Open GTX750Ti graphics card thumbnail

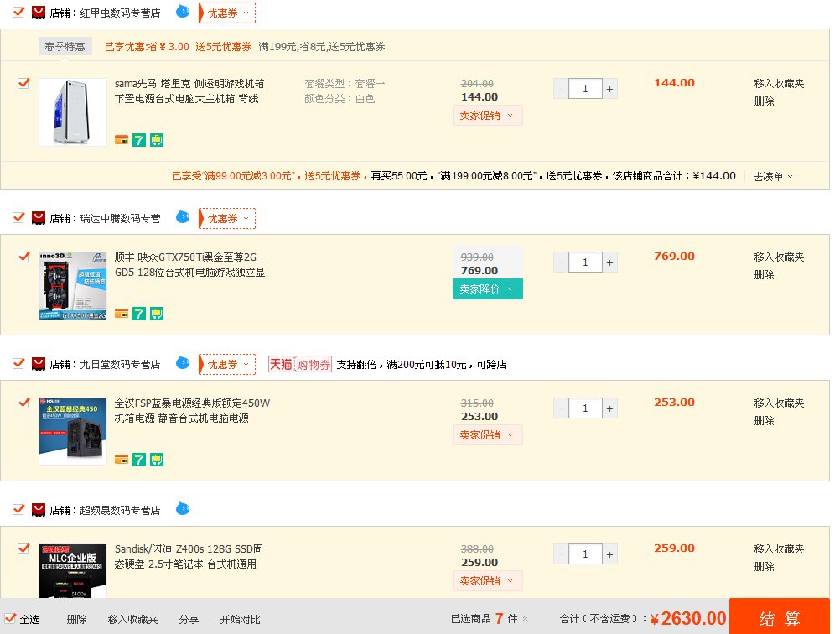[73, 286]
